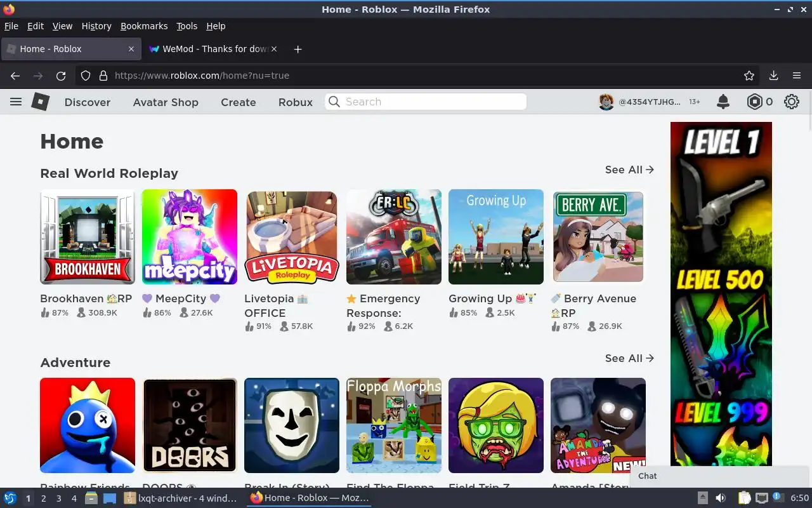
Task: Open the file manager in the taskbar
Action: [x=91, y=498]
